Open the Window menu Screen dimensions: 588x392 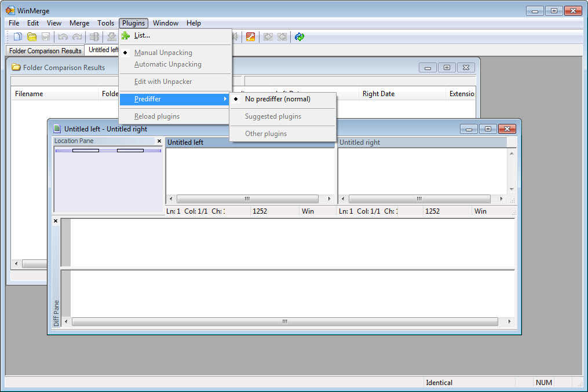pos(165,23)
